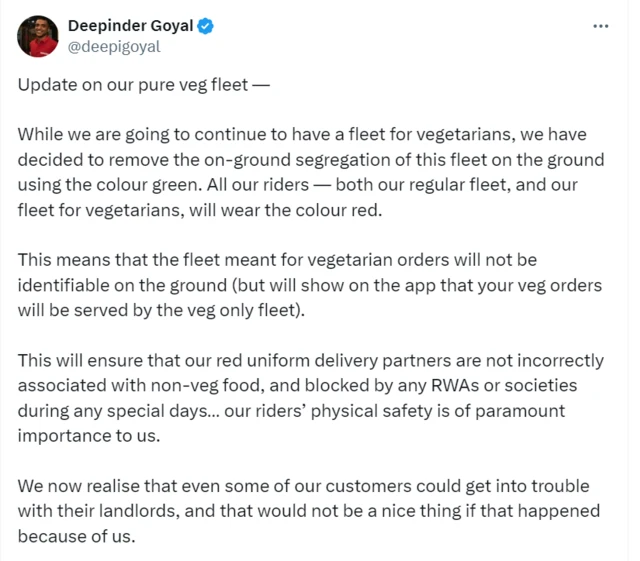
Task: Click the line starting 'using the colour green'
Action: click(312, 185)
